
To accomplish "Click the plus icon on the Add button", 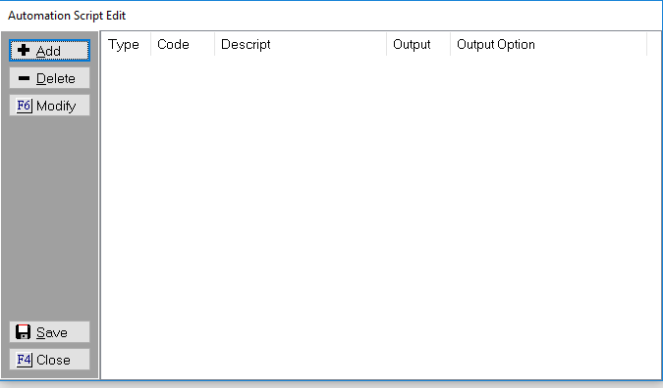I will tap(24, 50).
